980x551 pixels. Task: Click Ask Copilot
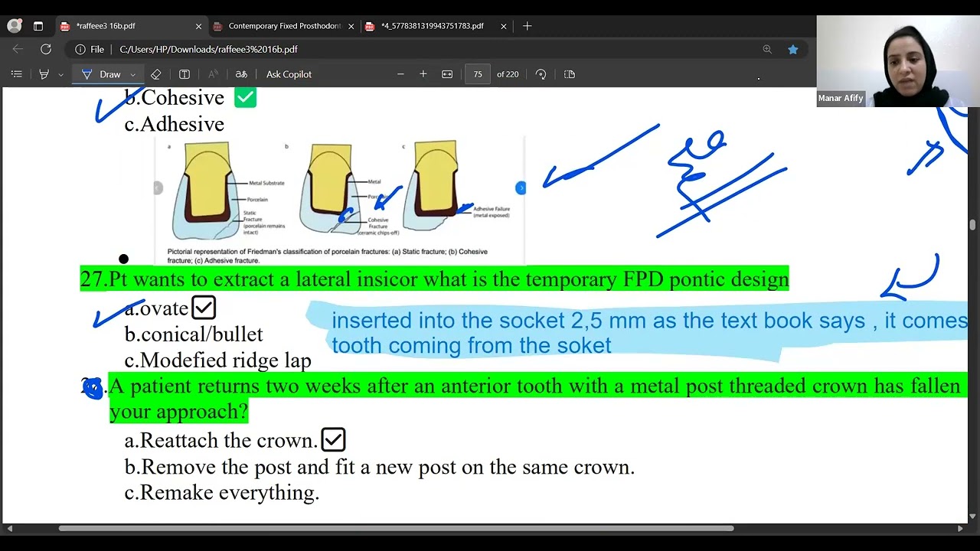pos(289,74)
